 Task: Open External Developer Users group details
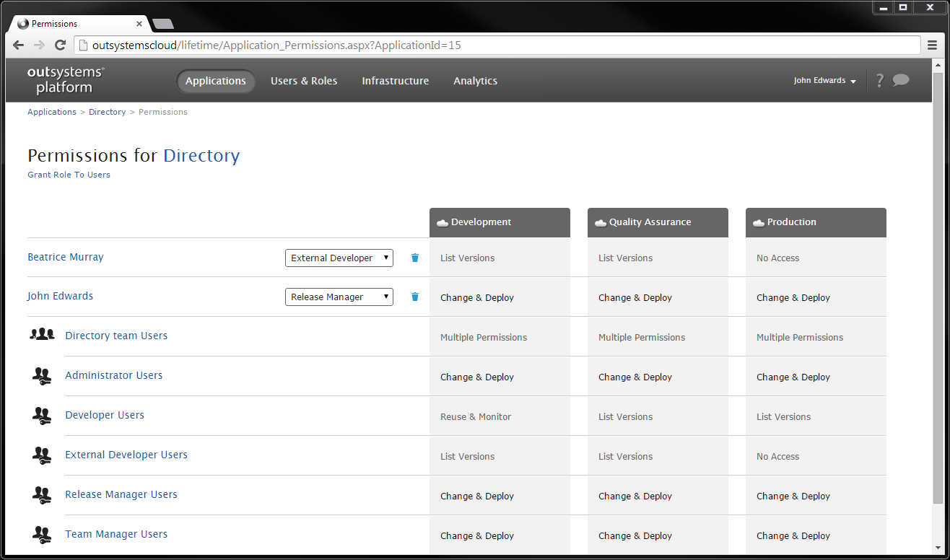126,455
